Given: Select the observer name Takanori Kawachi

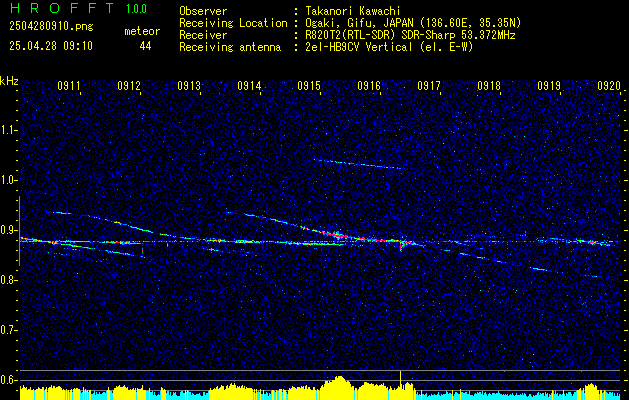Looking at the screenshot, I should (x=353, y=11).
